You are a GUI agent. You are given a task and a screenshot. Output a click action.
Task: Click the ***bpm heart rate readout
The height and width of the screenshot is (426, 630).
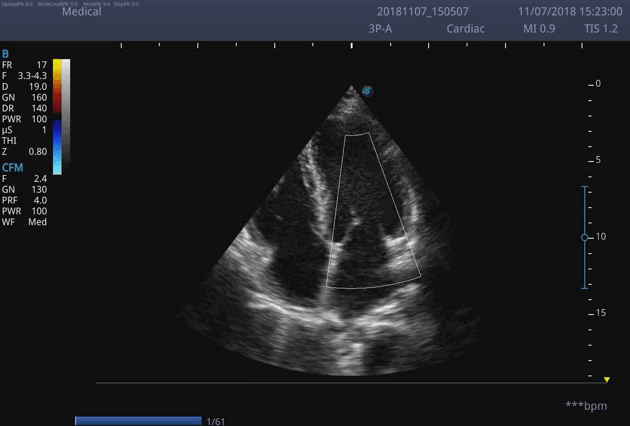click(x=586, y=406)
